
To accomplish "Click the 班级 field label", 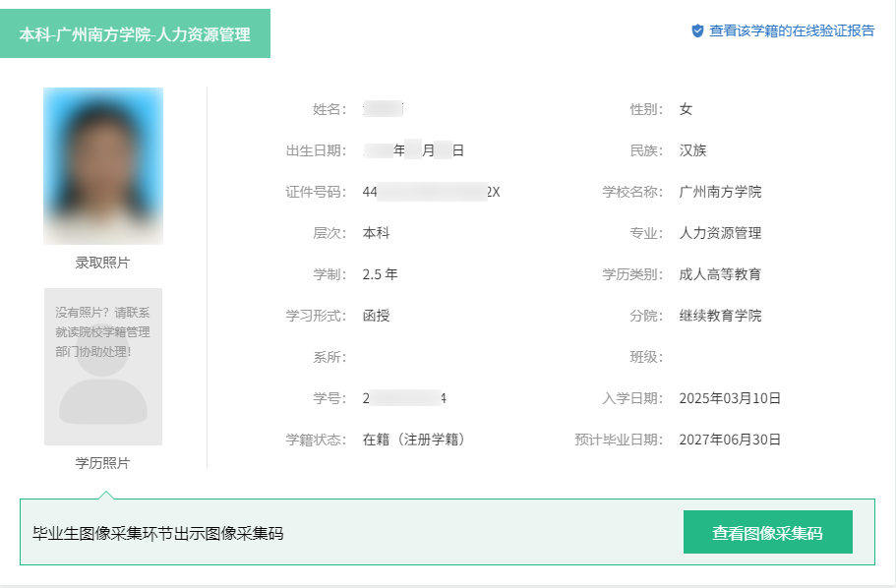I will pyautogui.click(x=646, y=357).
